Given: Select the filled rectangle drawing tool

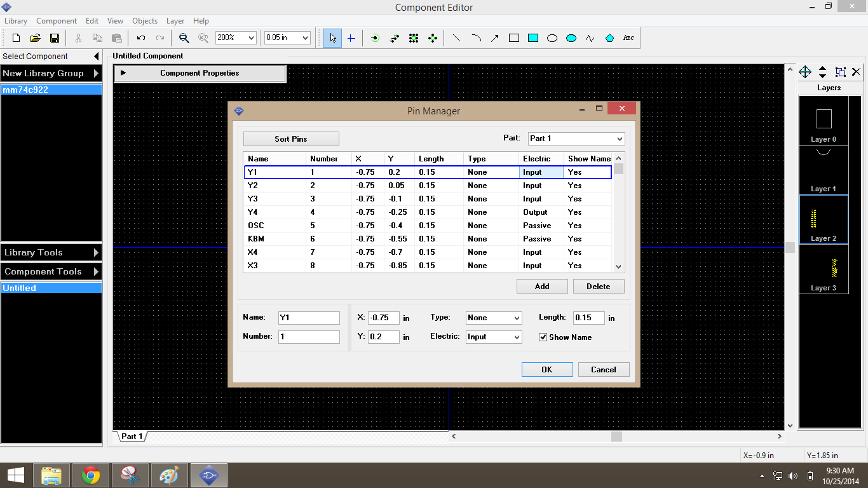Looking at the screenshot, I should pyautogui.click(x=532, y=38).
